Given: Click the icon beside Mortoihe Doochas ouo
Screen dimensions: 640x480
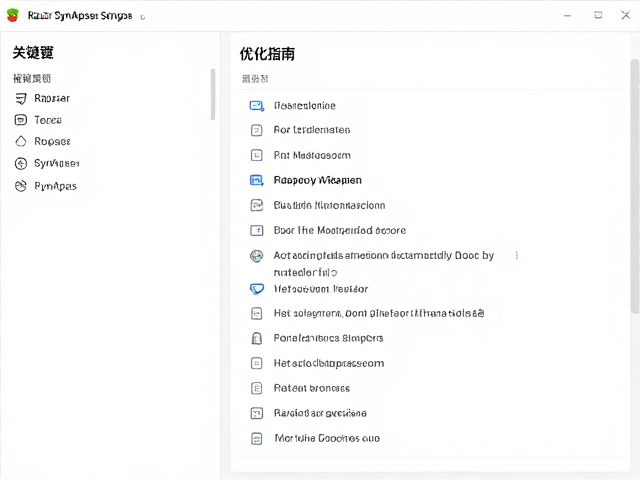Looking at the screenshot, I should [256, 439].
